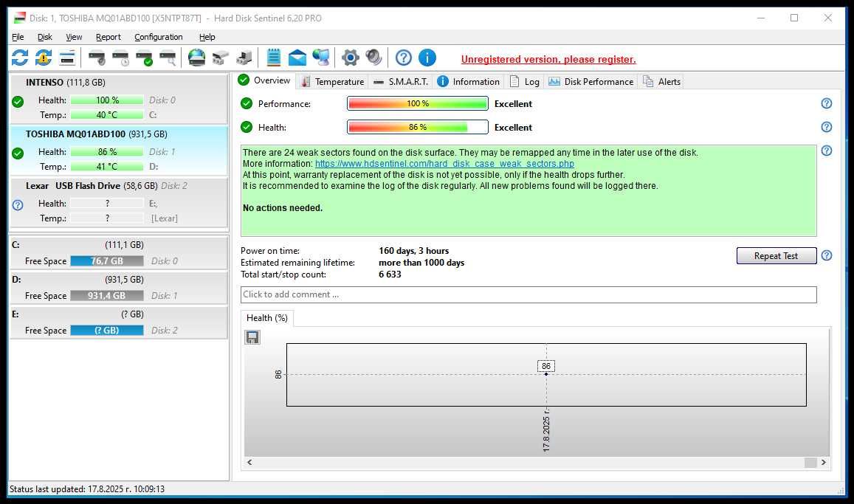854x504 pixels.
Task: Select the Health (%) graph tab
Action: (x=267, y=318)
